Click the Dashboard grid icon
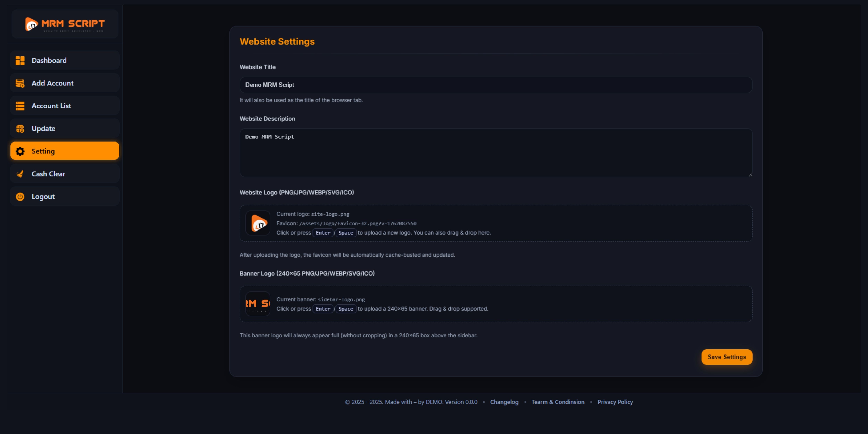The image size is (868, 434). (20, 61)
